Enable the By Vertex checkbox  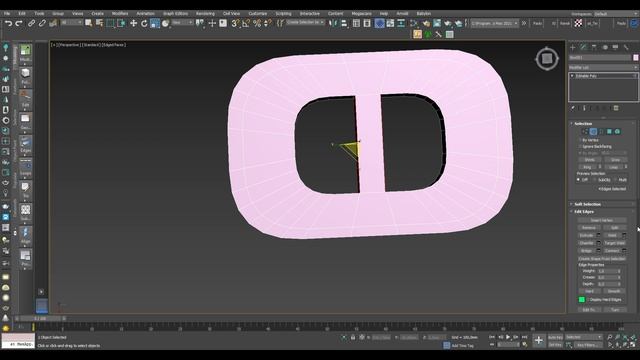pos(580,140)
